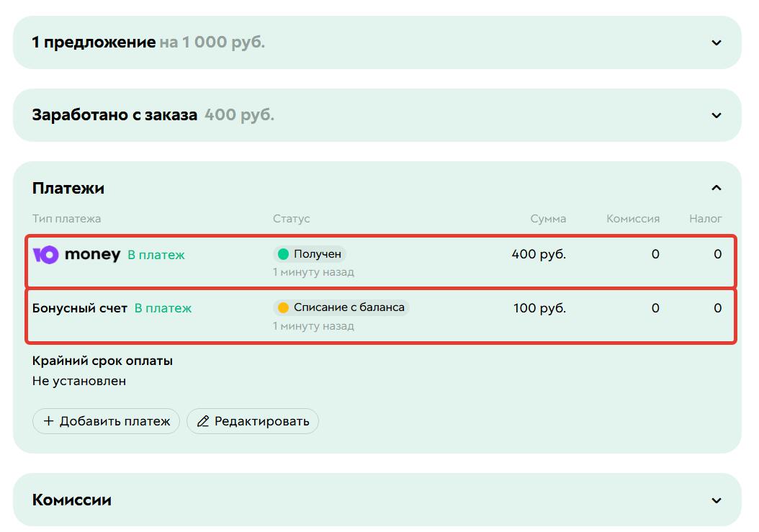
Task: Click the green Получен status dot
Action: 284,254
